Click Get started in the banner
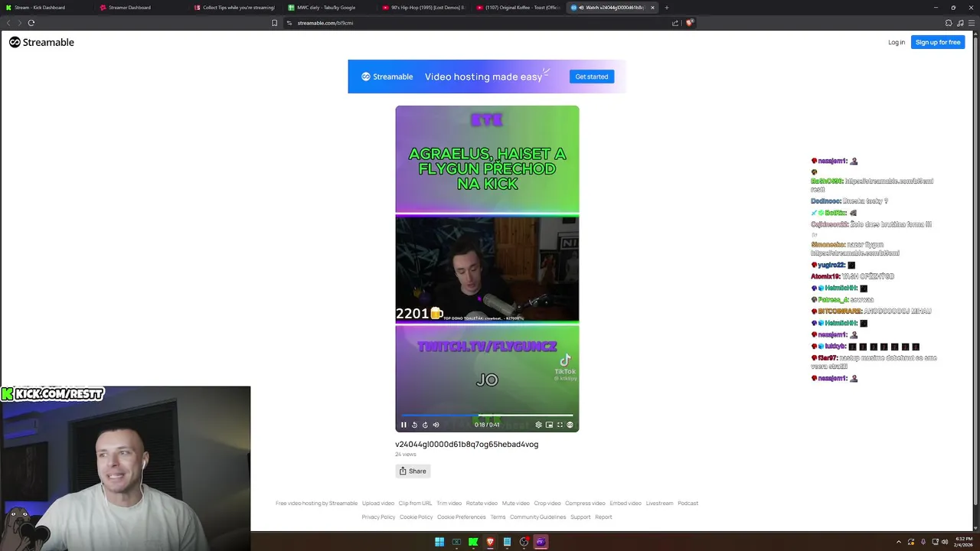This screenshot has width=980, height=551. [592, 77]
